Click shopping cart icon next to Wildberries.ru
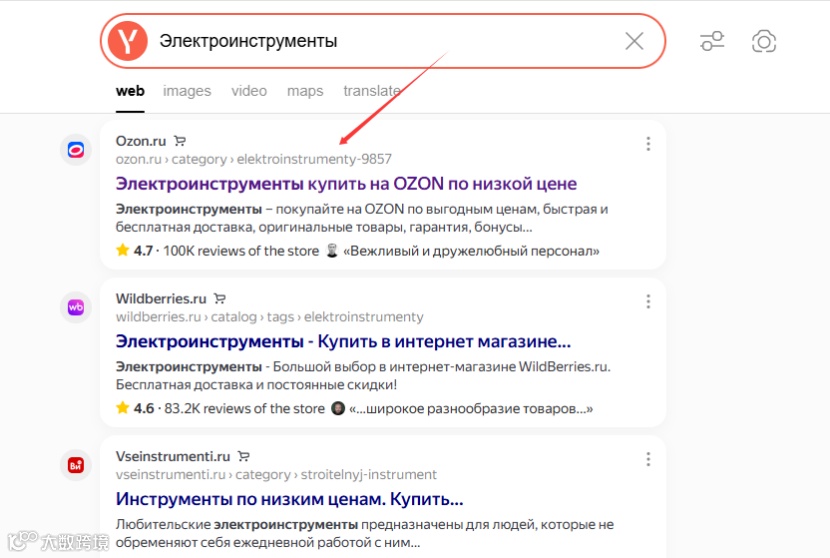Image resolution: width=830 pixels, height=558 pixels. click(x=220, y=299)
